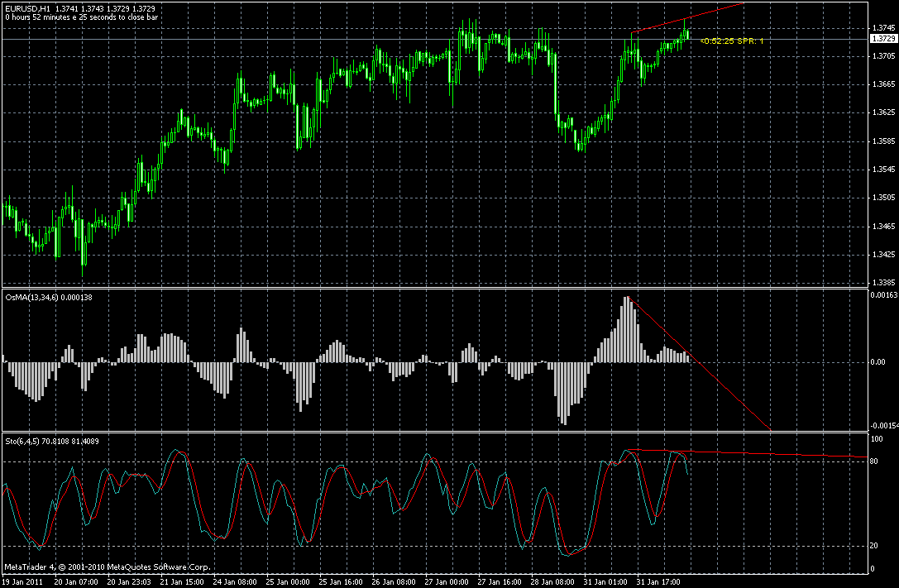Click the 1.3625 price axis label
The height and width of the screenshot is (588, 899).
click(883, 113)
